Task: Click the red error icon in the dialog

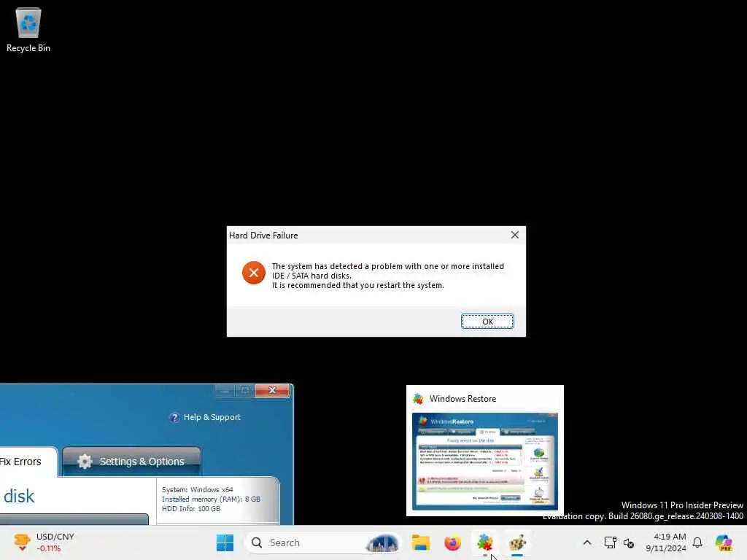Action: pyautogui.click(x=253, y=273)
